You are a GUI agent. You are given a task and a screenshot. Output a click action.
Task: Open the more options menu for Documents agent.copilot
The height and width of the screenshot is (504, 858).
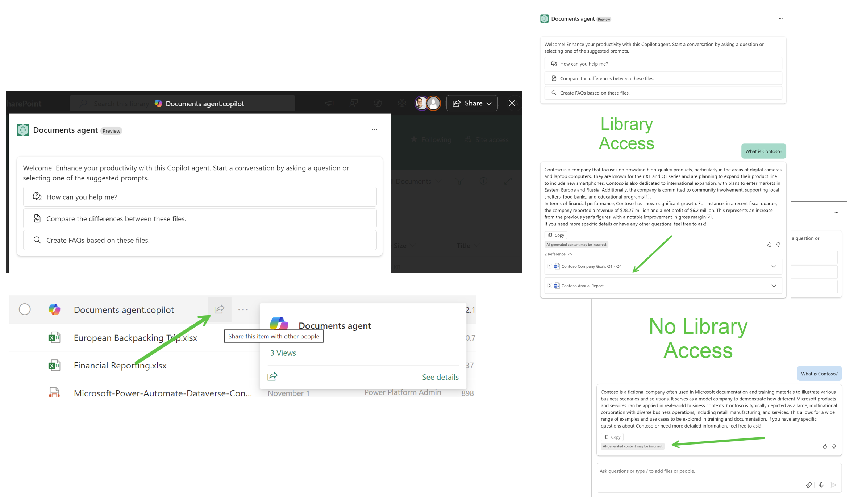tap(243, 309)
